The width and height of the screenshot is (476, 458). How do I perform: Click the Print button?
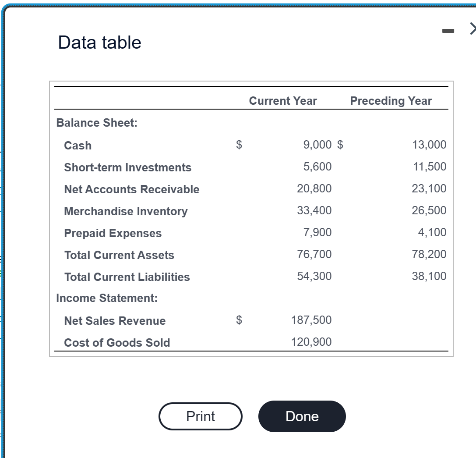pos(200,416)
